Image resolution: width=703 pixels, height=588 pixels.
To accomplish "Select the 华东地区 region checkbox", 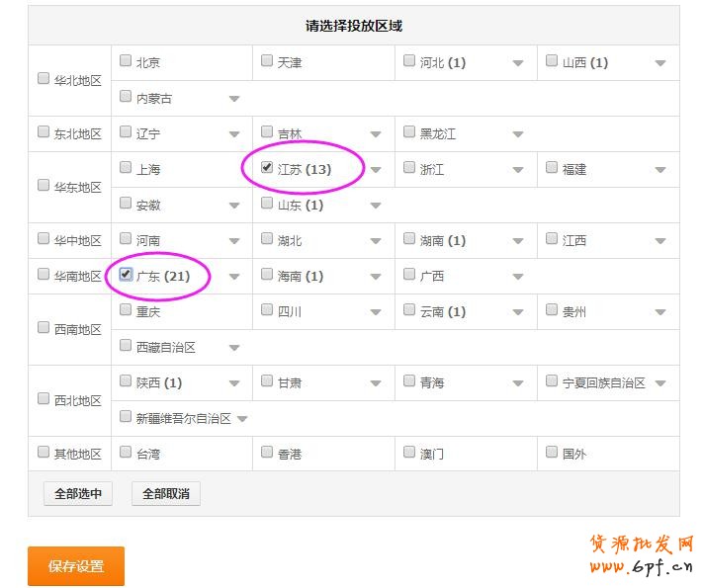I will [44, 186].
